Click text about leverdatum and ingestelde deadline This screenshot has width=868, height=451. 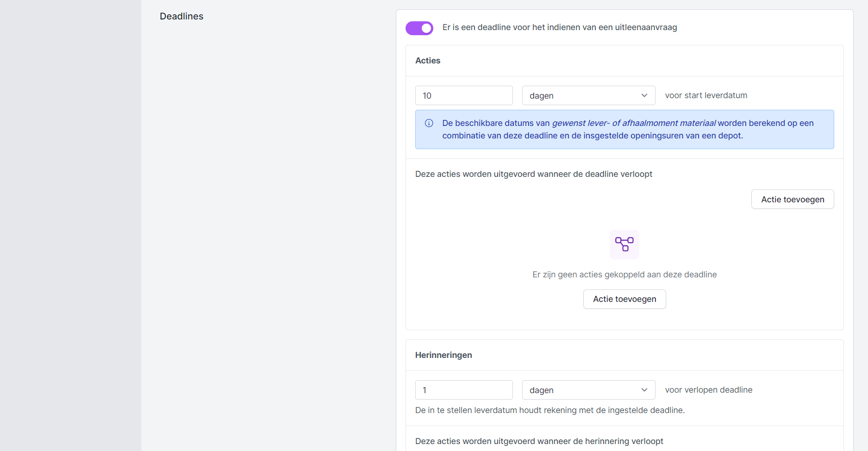pos(550,410)
